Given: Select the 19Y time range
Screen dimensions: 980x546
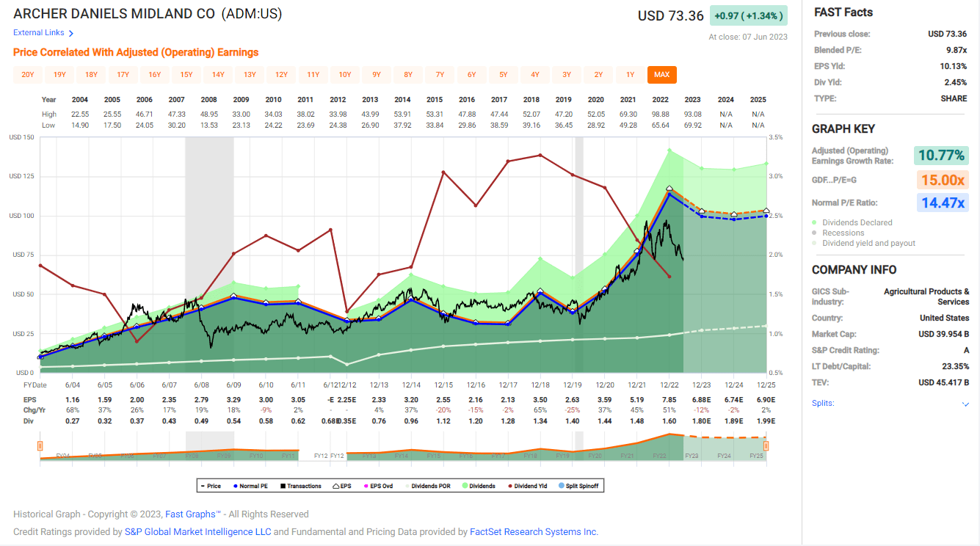Looking at the screenshot, I should [x=59, y=75].
